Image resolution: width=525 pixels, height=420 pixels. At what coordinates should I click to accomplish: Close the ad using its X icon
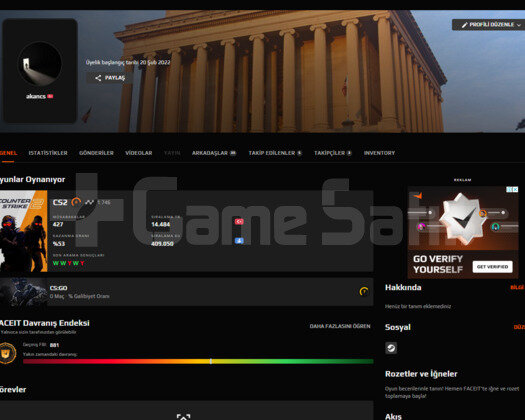(515, 190)
